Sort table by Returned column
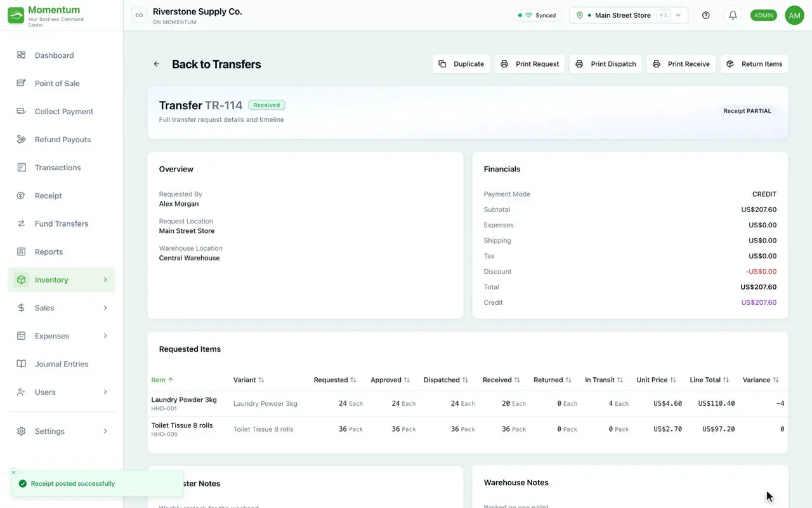The width and height of the screenshot is (812, 508). 553,380
